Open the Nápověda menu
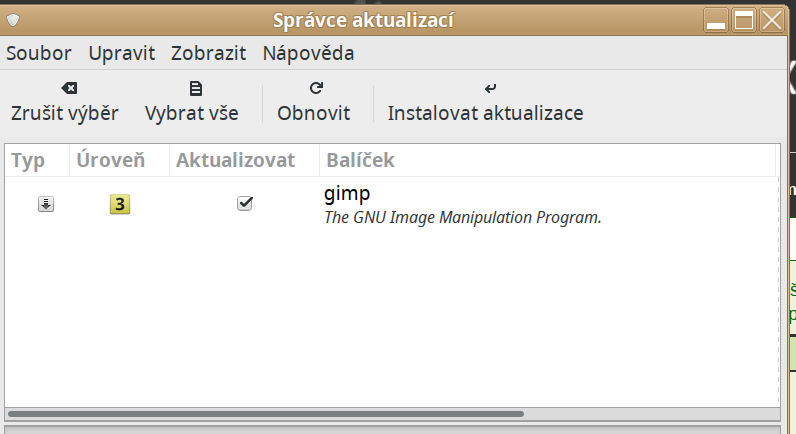Image resolution: width=796 pixels, height=434 pixels. click(308, 53)
